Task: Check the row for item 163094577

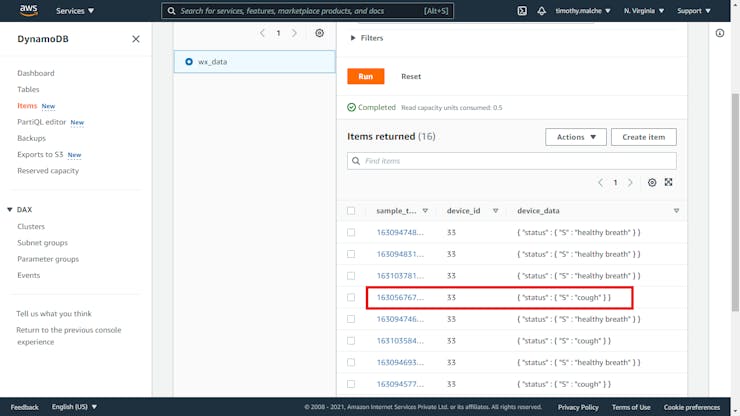Action: click(x=351, y=384)
